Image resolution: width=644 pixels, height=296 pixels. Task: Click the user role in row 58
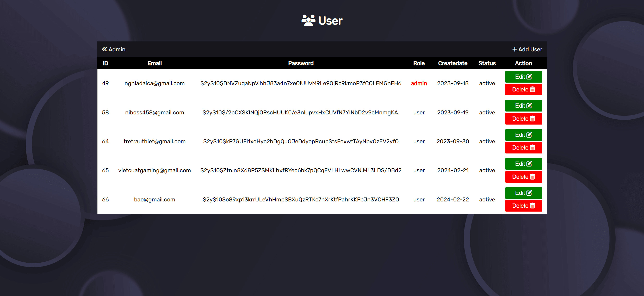click(419, 113)
